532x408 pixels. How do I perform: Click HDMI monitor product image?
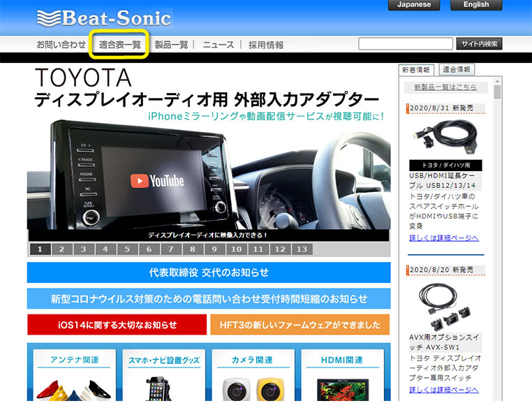tap(343, 391)
